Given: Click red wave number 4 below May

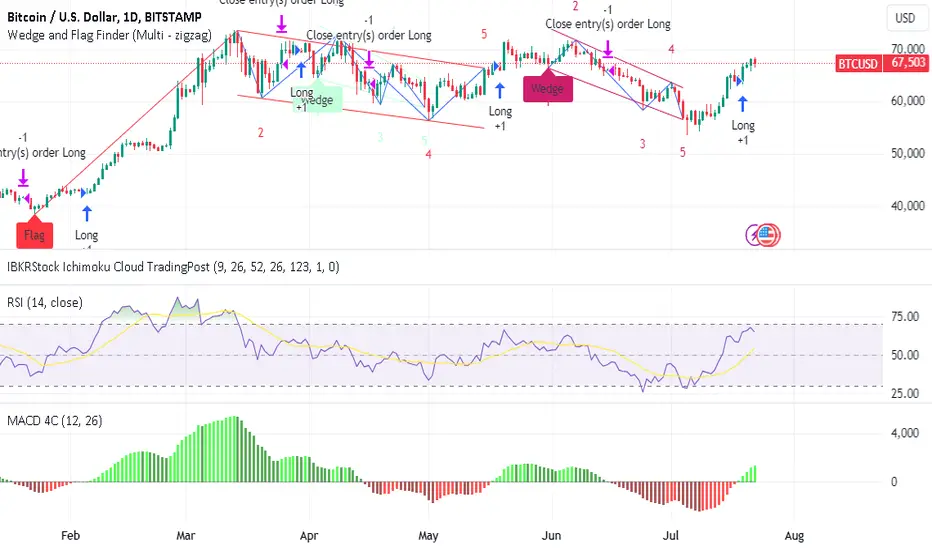Looking at the screenshot, I should [x=429, y=155].
